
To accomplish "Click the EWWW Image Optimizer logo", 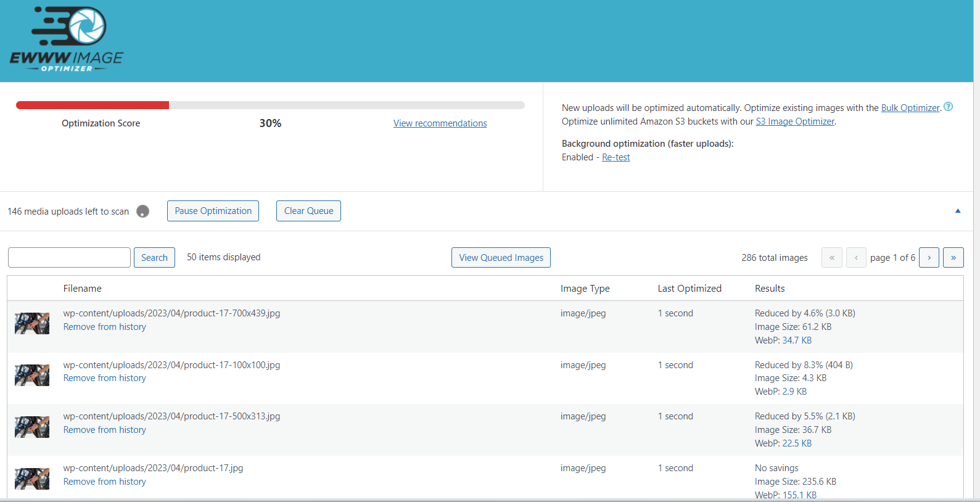I will click(67, 39).
